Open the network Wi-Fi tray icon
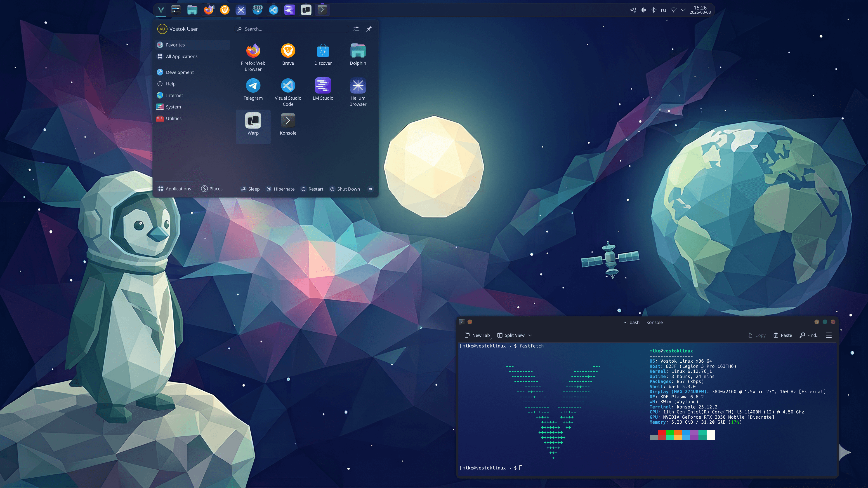The image size is (868, 488). pos(673,10)
